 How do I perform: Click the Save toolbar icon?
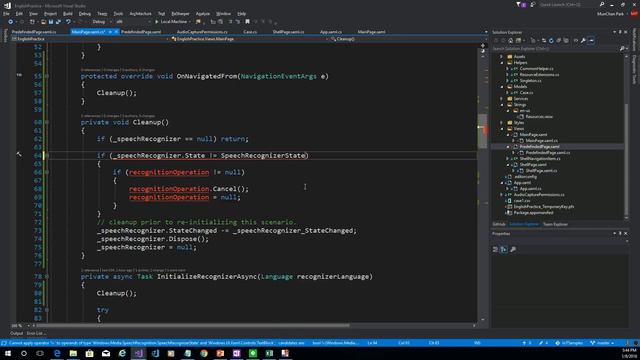pyautogui.click(x=51, y=22)
